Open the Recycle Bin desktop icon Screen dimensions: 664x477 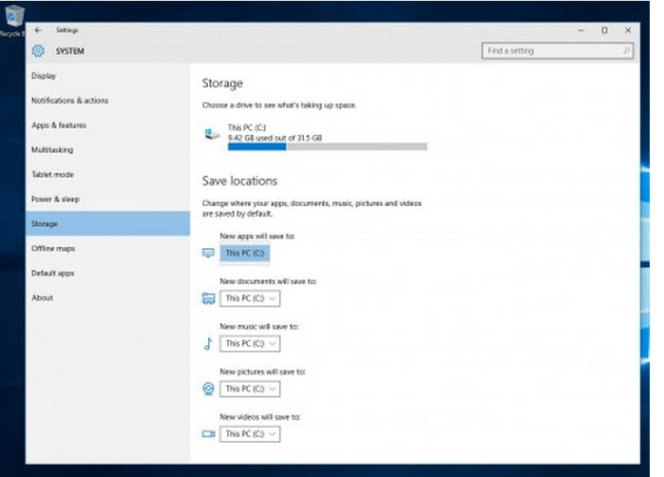point(14,19)
